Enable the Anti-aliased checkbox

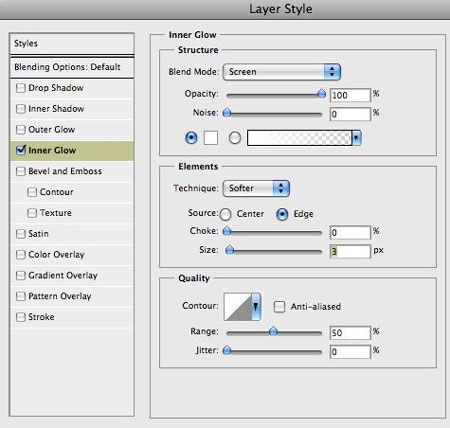(x=279, y=307)
